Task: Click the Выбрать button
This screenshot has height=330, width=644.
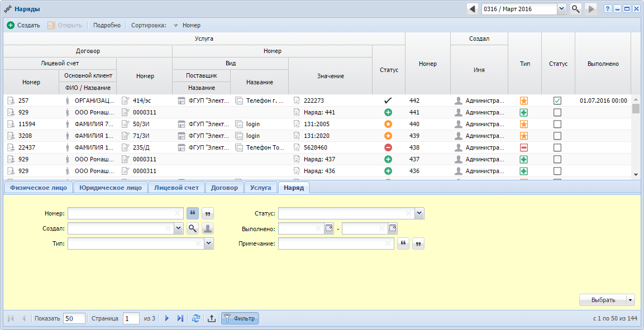Action: 603,300
